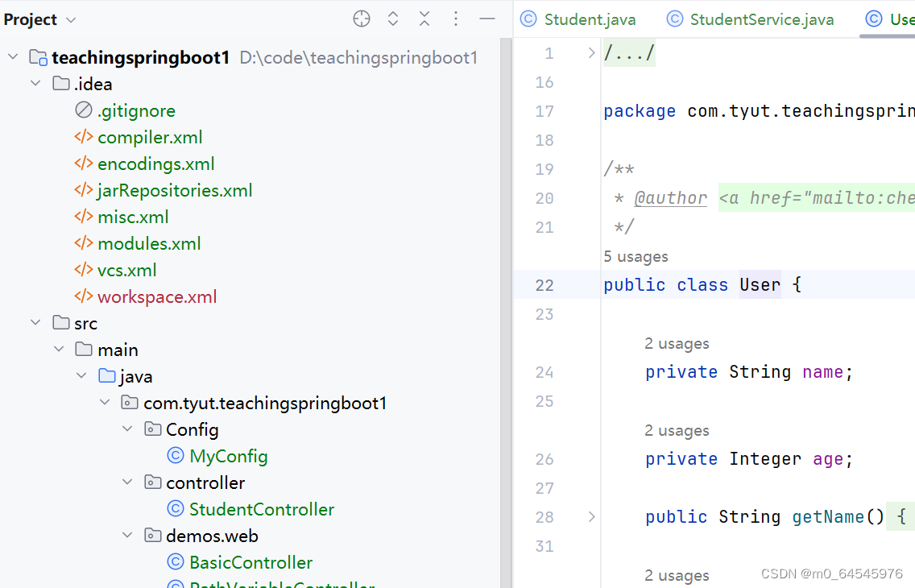
Task: Click the XML icon beside compiler.xml
Action: coord(84,137)
